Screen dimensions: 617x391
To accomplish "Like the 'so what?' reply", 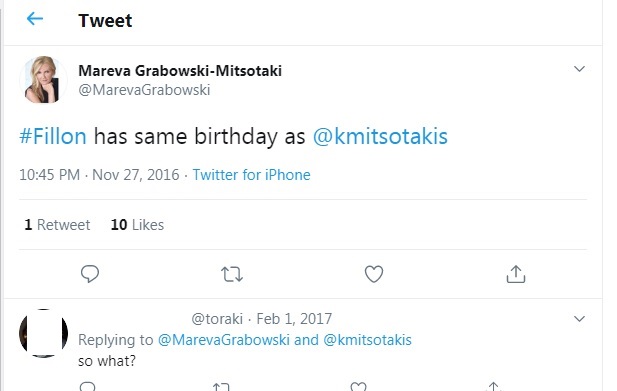I will pos(358,386).
